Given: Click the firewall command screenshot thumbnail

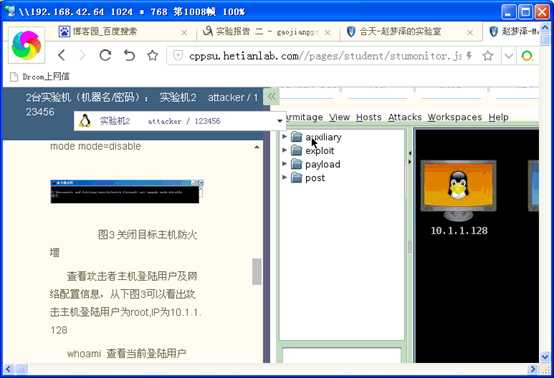Looking at the screenshot, I should point(127,191).
